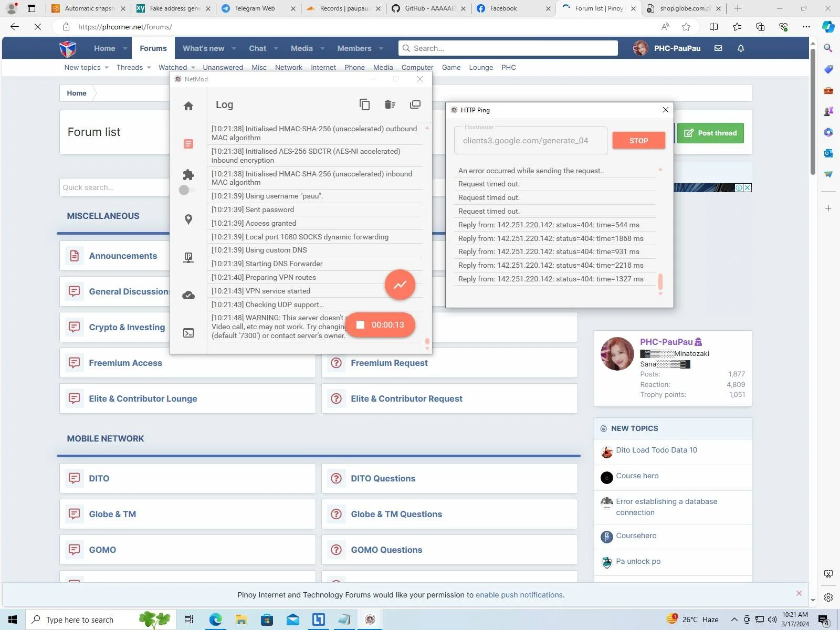The image size is (840, 630).
Task: Click the Home breadcrumb
Action: coord(77,93)
